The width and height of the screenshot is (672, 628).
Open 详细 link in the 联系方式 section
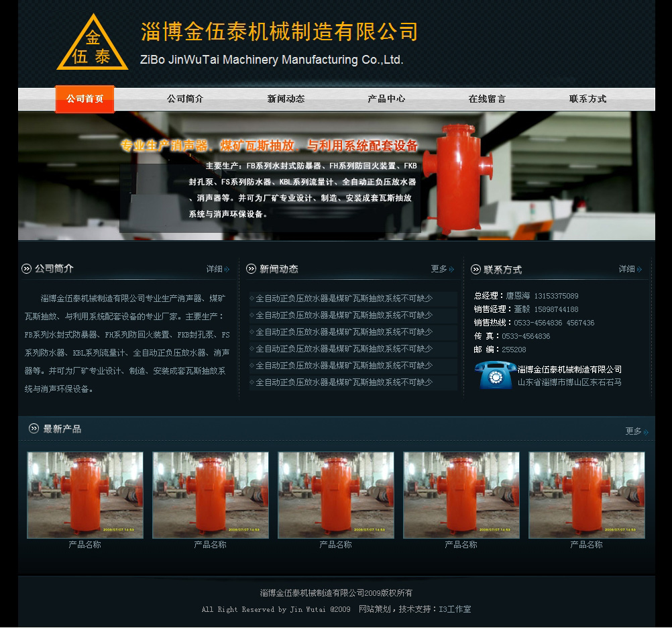630,269
